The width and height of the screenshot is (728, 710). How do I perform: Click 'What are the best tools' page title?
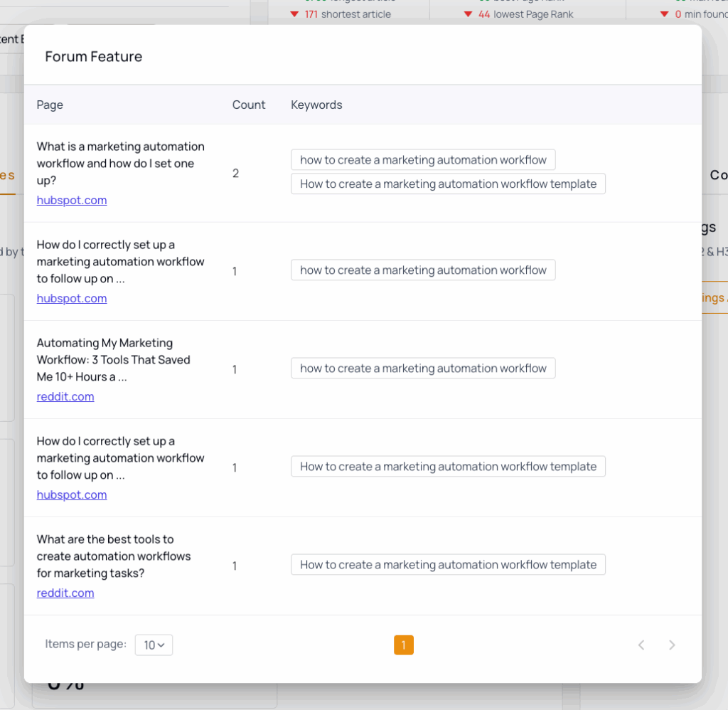point(114,556)
